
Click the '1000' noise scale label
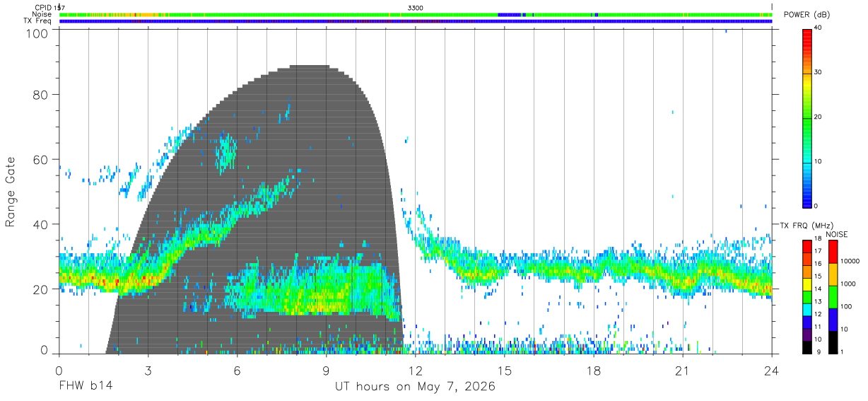coord(847,284)
